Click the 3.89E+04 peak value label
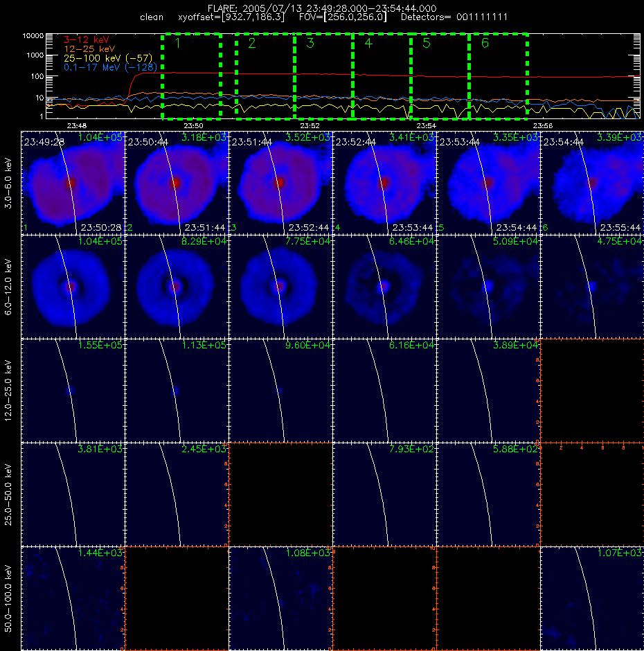Image resolution: width=644 pixels, height=651 pixels. click(x=515, y=345)
